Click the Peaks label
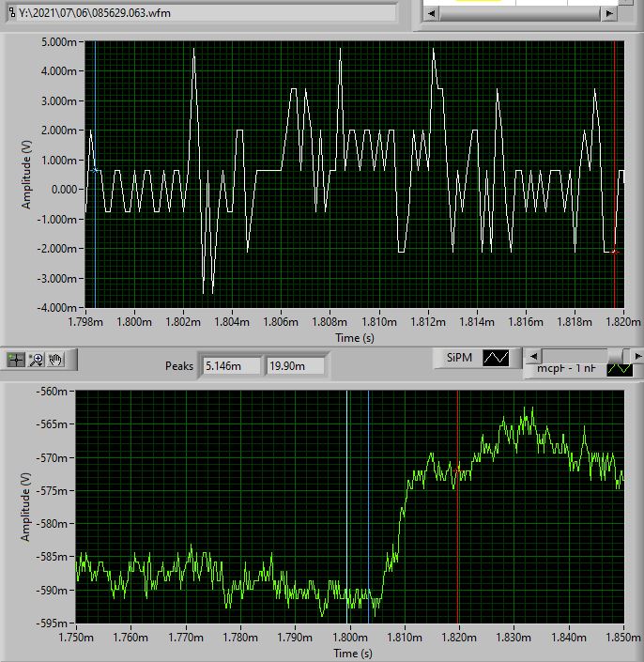 tap(179, 366)
